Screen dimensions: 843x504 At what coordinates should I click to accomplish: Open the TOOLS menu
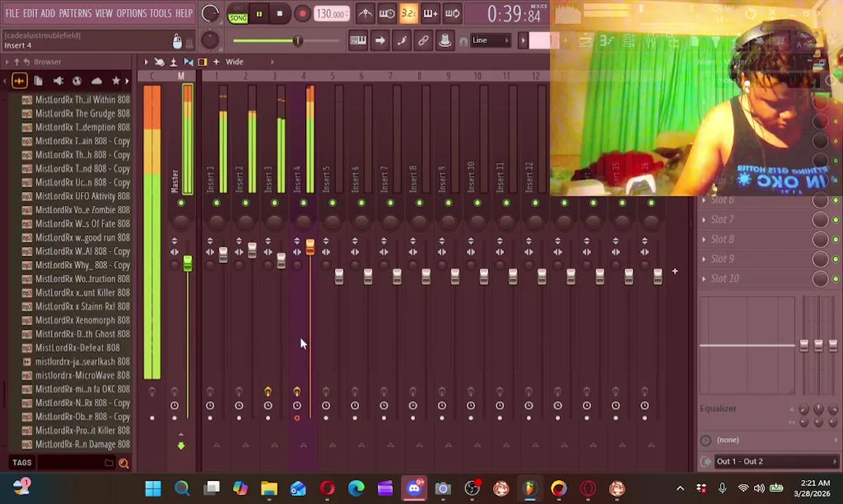click(160, 13)
